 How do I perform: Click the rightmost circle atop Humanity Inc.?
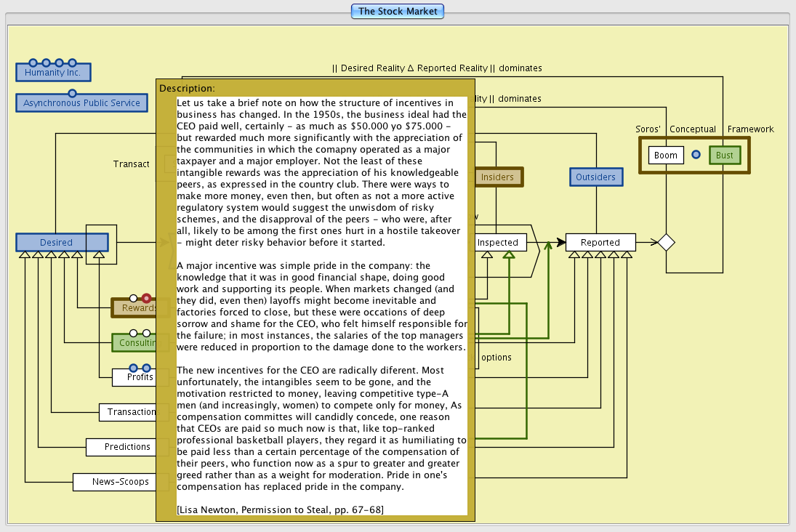(x=72, y=63)
